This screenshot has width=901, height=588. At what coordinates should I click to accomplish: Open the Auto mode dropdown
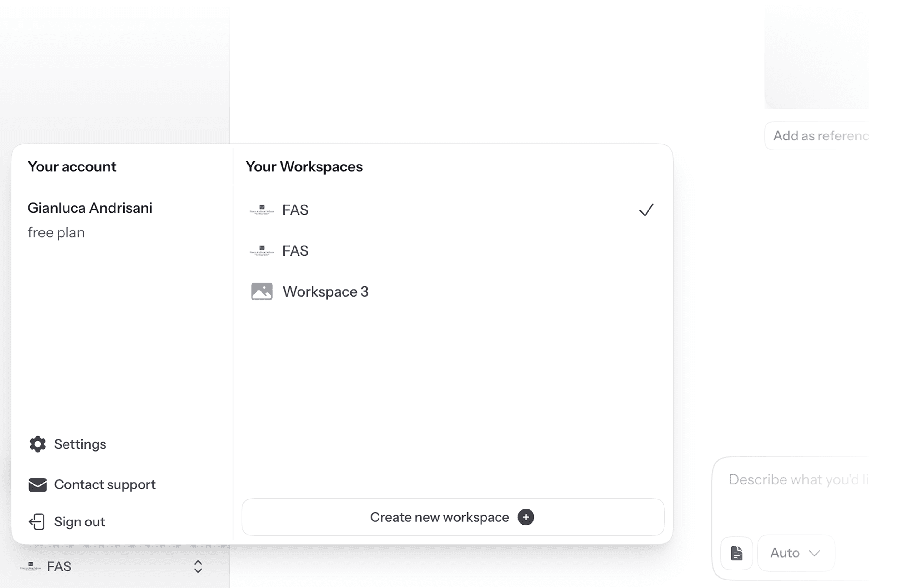pyautogui.click(x=795, y=553)
